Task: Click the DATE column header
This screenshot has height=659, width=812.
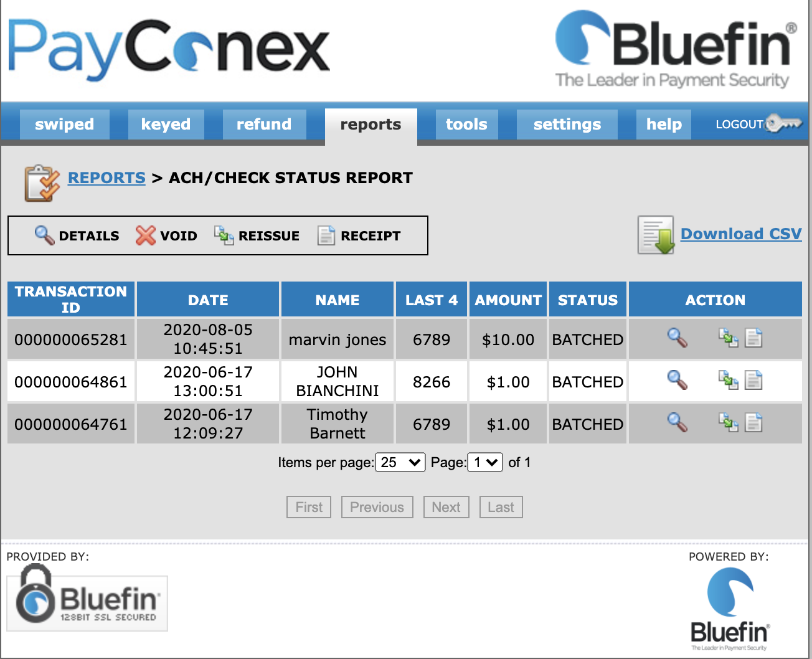Action: [208, 300]
